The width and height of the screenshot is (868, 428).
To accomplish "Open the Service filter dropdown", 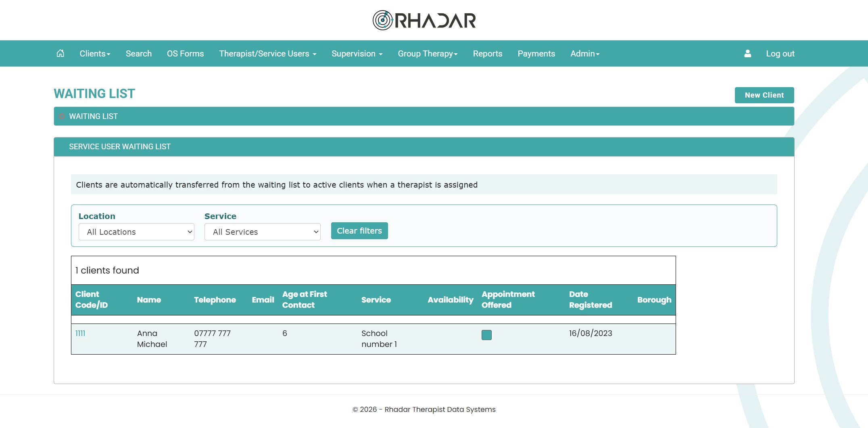I will click(x=262, y=232).
